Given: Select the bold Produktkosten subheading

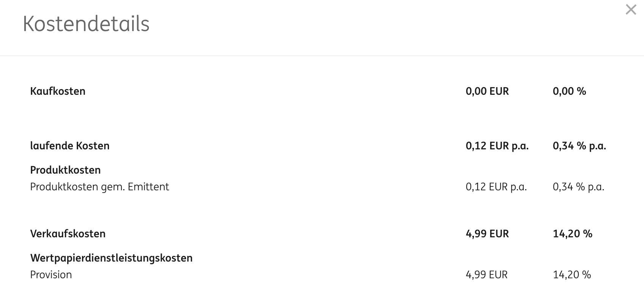Looking at the screenshot, I should (65, 170).
